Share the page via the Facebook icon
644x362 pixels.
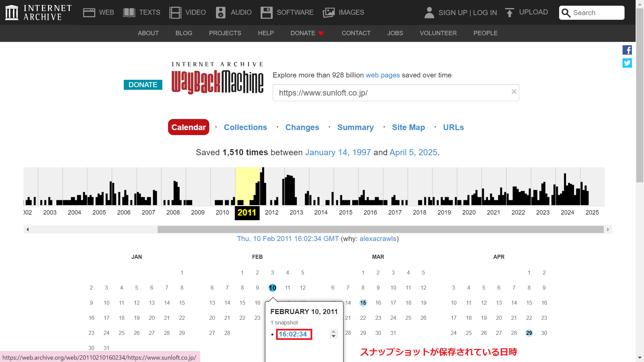tap(627, 50)
